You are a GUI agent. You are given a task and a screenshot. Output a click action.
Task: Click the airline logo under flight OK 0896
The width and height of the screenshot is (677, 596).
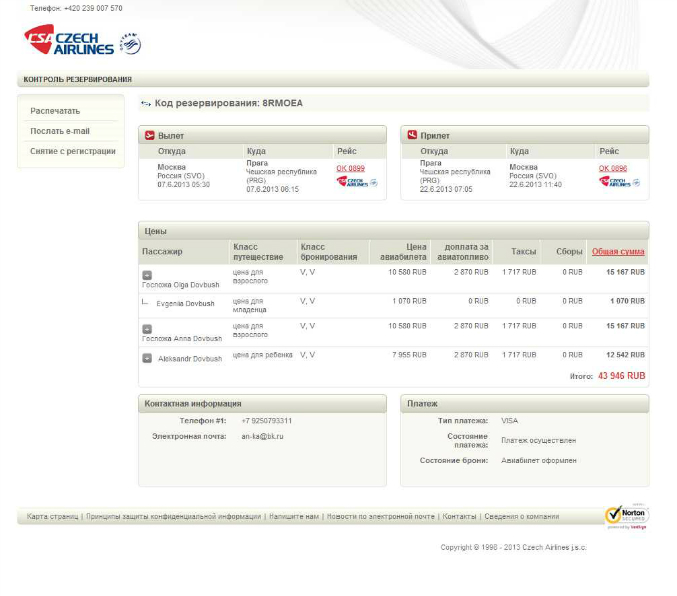pyautogui.click(x=619, y=182)
